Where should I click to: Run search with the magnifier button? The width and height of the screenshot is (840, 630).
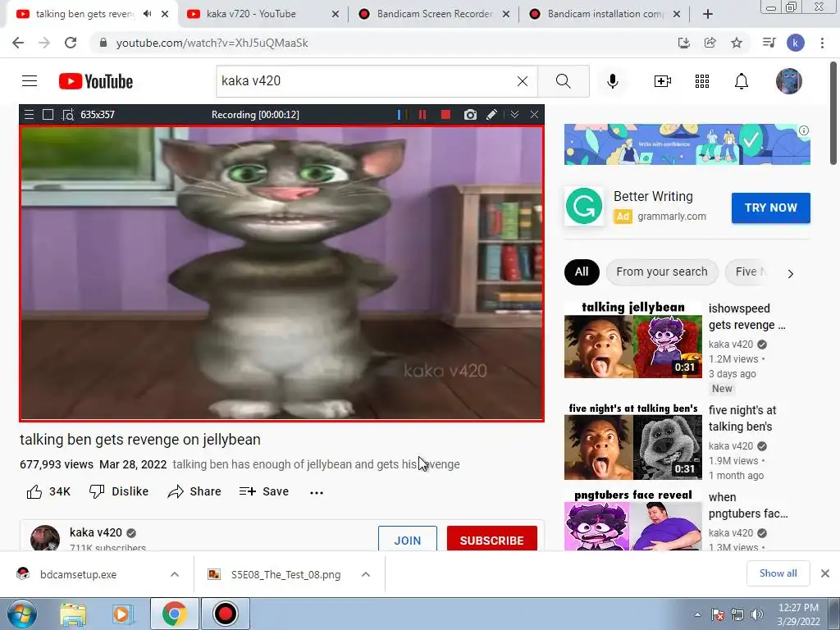point(563,81)
